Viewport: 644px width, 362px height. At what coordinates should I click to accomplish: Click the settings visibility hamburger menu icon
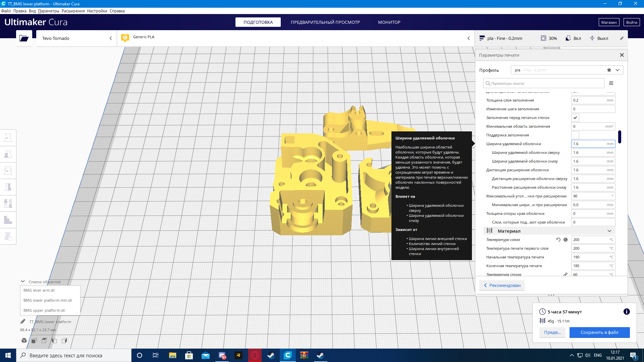pyautogui.click(x=611, y=83)
